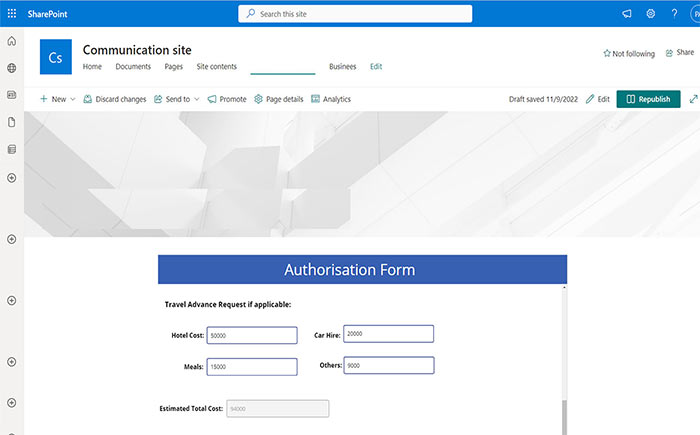Click Discard changes in the command bar
This screenshot has width=700, height=435.
[x=115, y=99]
